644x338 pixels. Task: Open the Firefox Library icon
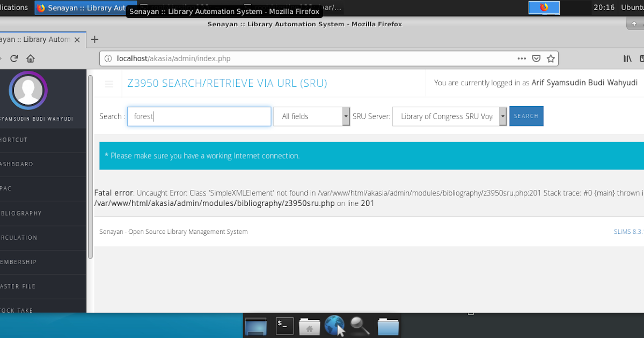(627, 58)
